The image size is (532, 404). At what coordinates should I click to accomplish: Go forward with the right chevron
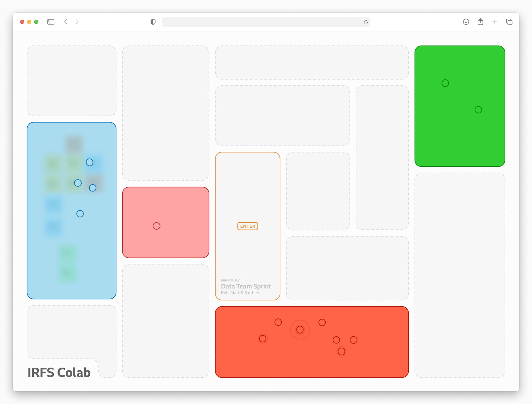pos(77,22)
